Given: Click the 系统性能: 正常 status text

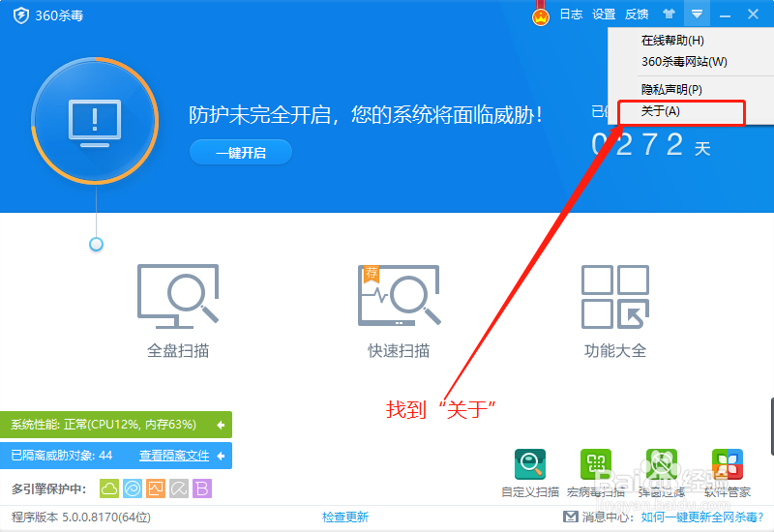Looking at the screenshot, I should click(x=104, y=425).
